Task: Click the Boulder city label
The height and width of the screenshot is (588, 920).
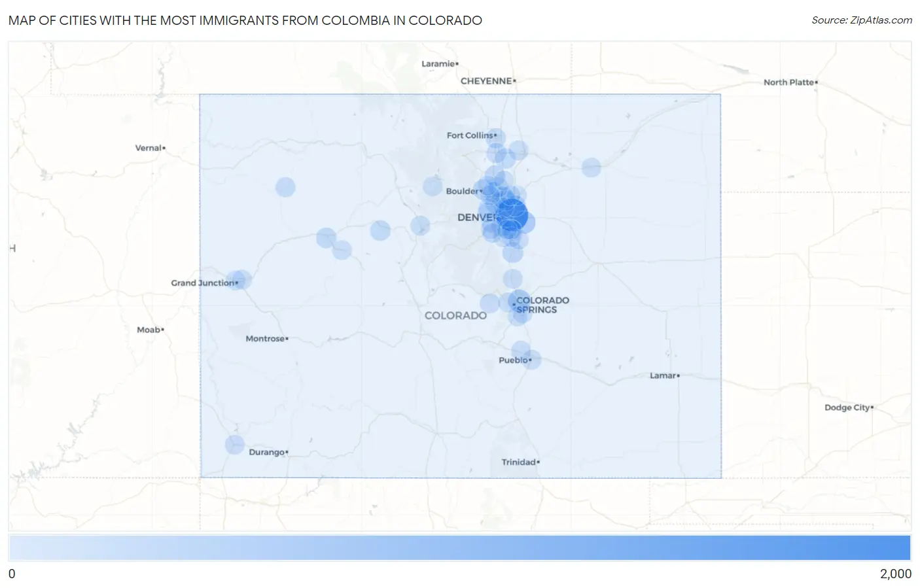Action: point(464,191)
